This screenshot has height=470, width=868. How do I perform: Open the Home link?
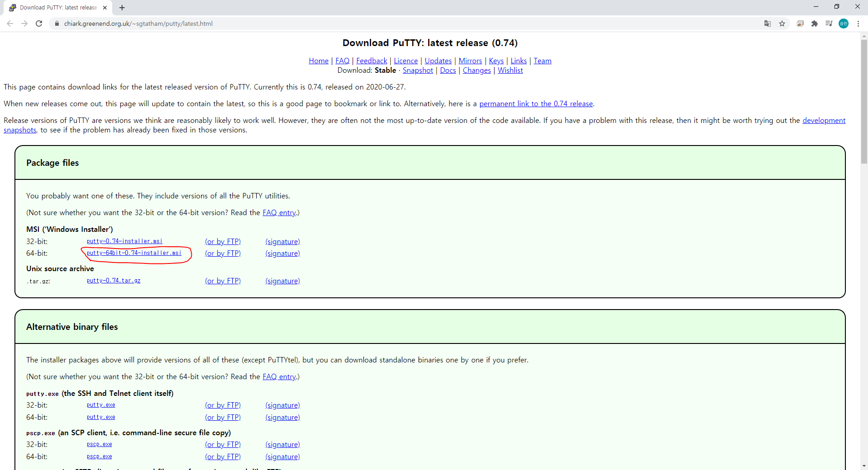tap(319, 61)
